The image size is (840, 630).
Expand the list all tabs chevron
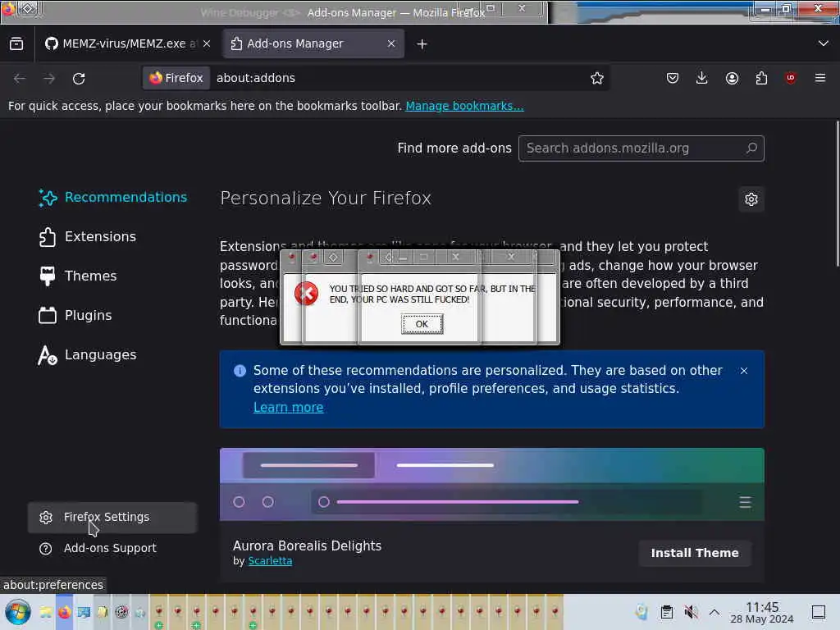coord(824,43)
